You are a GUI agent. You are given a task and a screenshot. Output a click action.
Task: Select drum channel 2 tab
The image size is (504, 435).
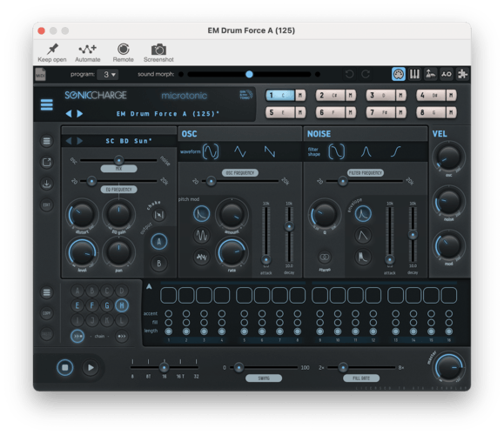point(331,95)
